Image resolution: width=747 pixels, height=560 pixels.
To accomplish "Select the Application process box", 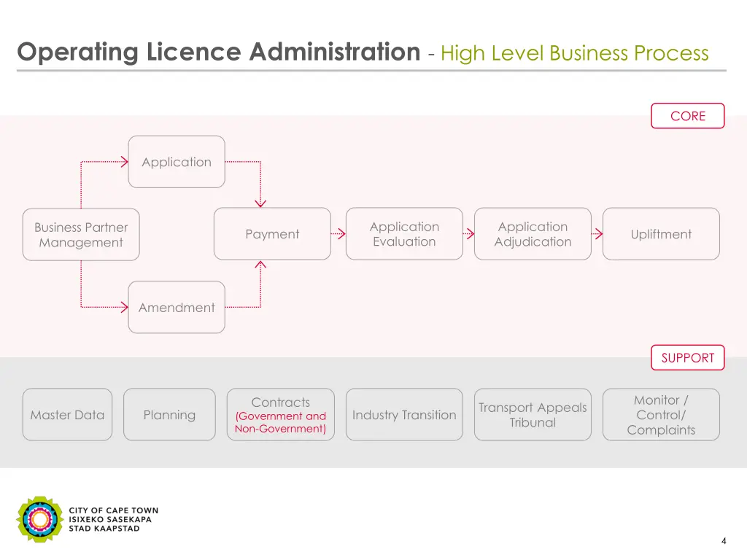I will (x=177, y=162).
